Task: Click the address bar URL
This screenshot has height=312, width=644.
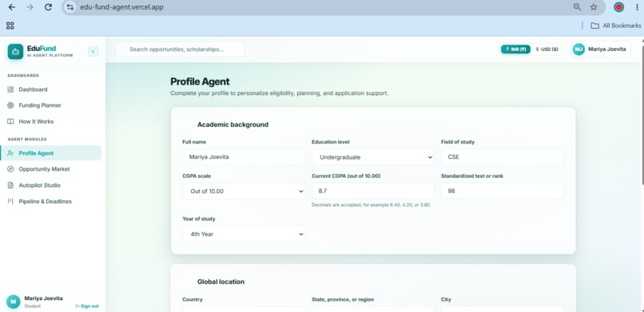Action: coord(121,7)
